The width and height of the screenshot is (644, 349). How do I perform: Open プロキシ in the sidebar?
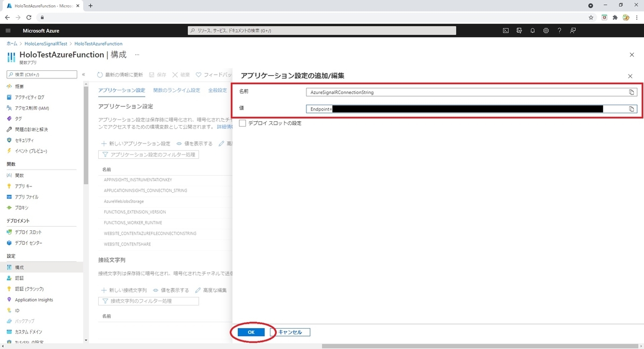[21, 208]
